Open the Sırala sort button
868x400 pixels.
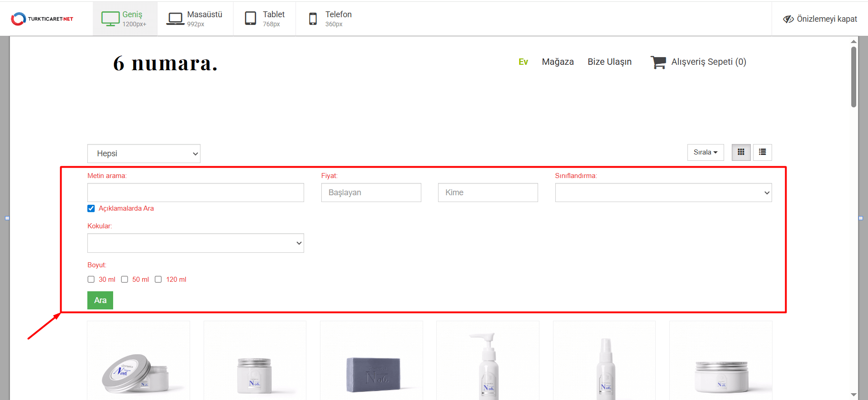(x=705, y=152)
